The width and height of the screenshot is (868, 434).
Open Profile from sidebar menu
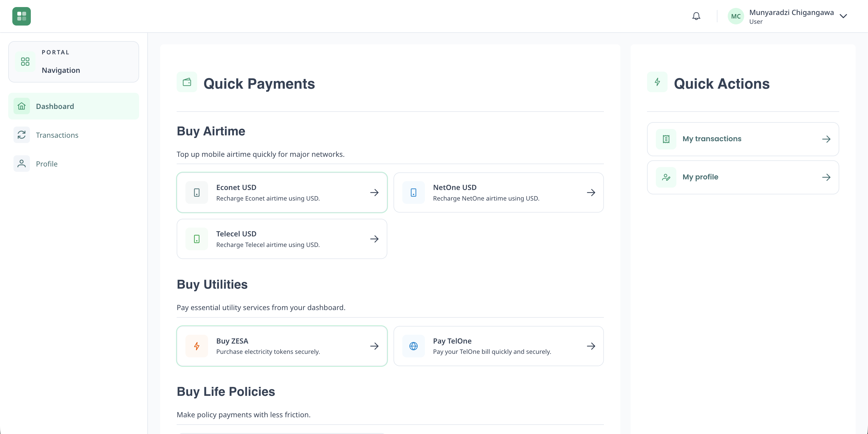click(73, 164)
